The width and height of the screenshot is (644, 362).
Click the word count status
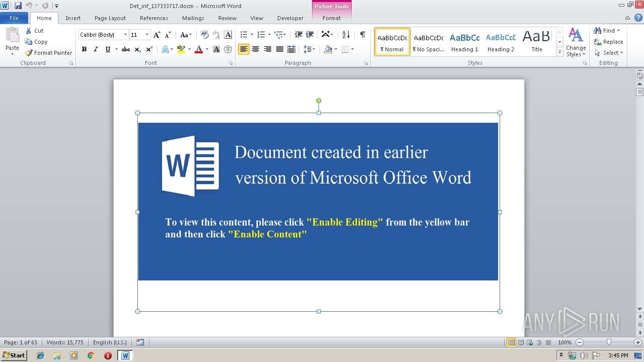click(x=65, y=342)
